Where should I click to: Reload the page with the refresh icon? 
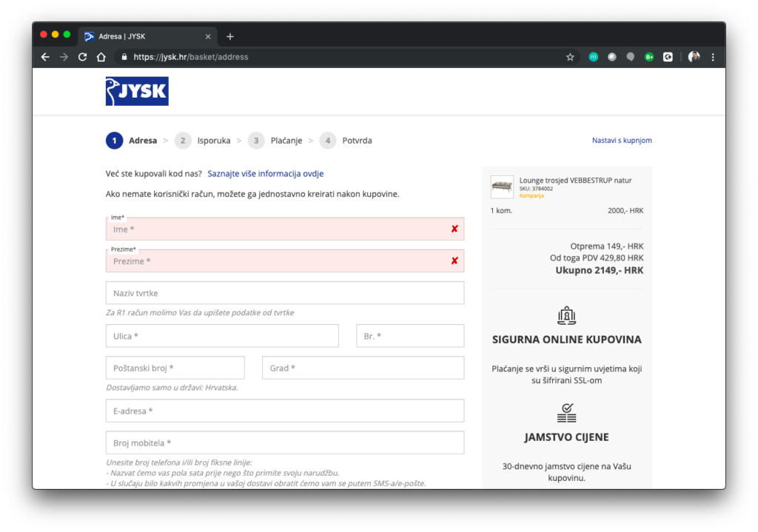coord(82,57)
